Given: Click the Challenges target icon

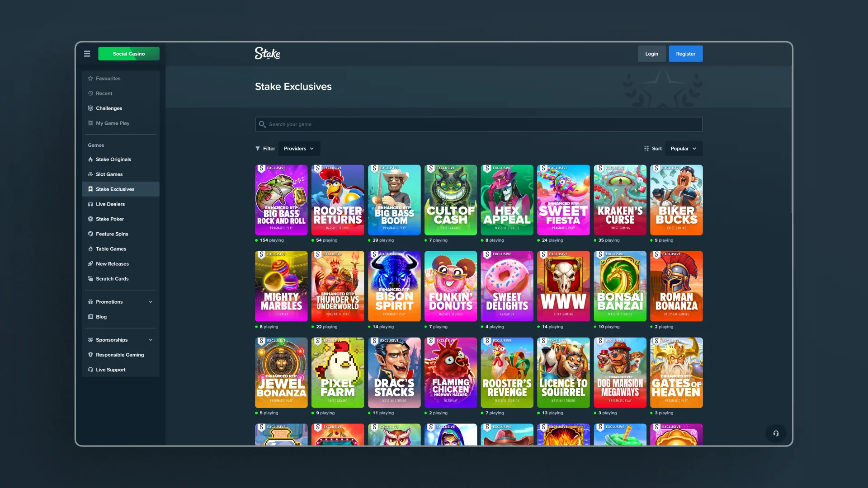Looking at the screenshot, I should click(90, 108).
